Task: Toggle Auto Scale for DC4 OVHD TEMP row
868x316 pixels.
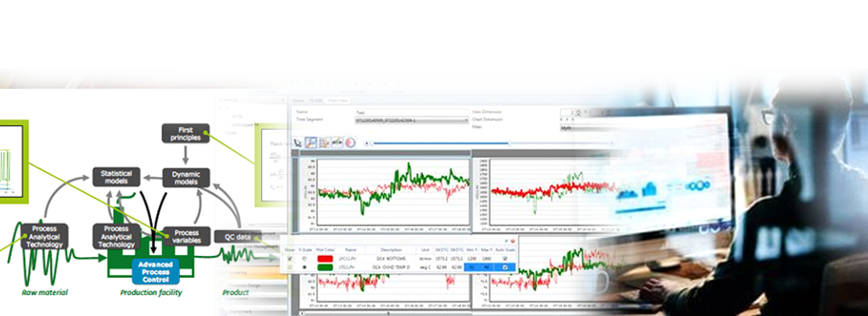Action: coord(505,267)
